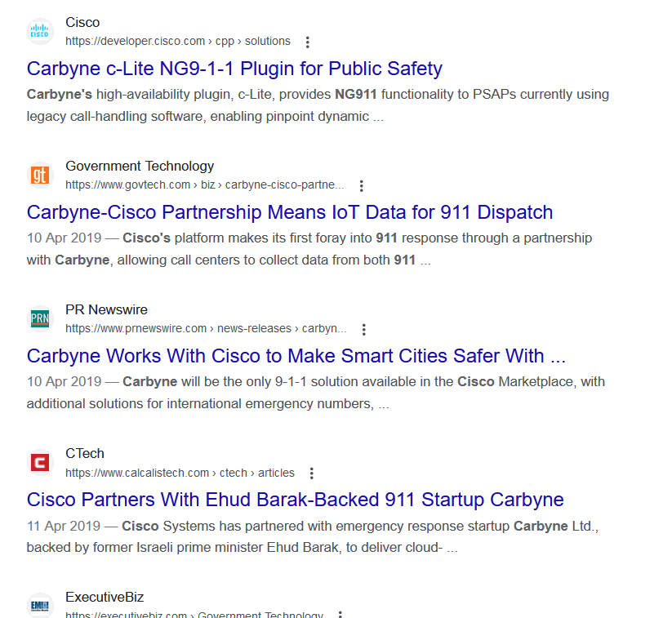Click the CTech site name

pos(85,453)
